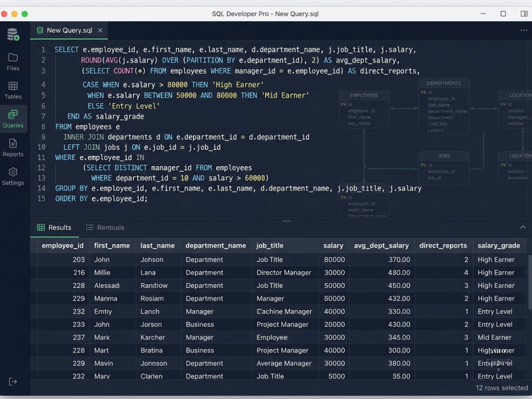Click the direct_reports column header
The height and width of the screenshot is (399, 532).
point(443,245)
